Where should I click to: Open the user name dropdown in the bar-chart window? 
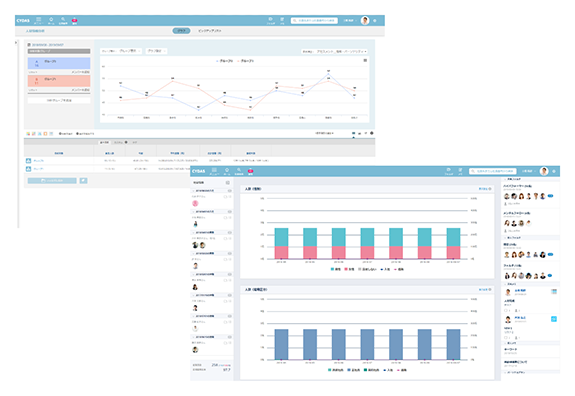528,171
